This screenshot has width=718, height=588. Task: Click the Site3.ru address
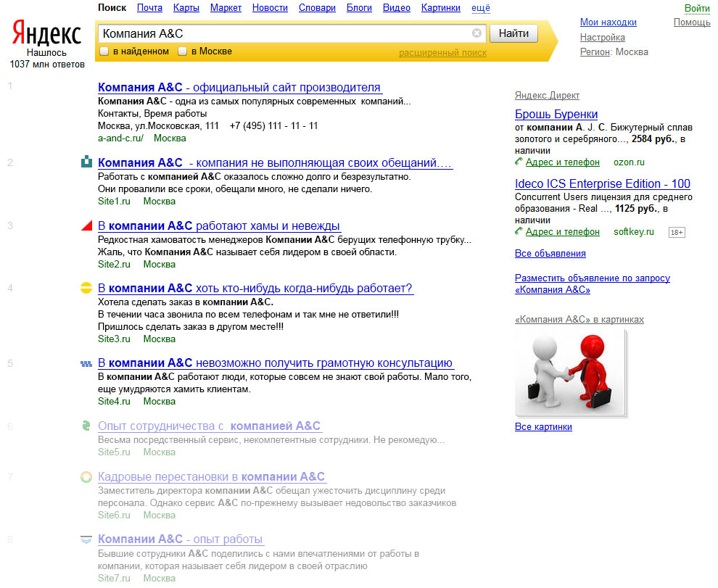click(114, 339)
